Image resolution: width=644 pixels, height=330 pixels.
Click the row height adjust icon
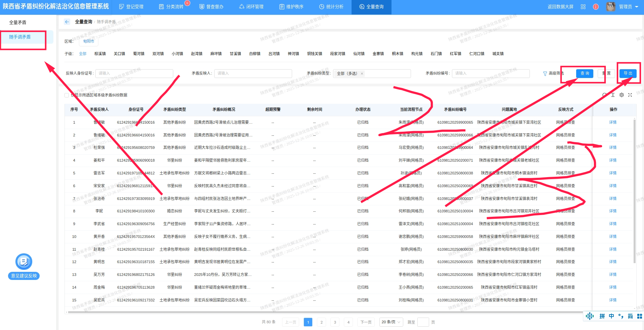pyautogui.click(x=613, y=95)
